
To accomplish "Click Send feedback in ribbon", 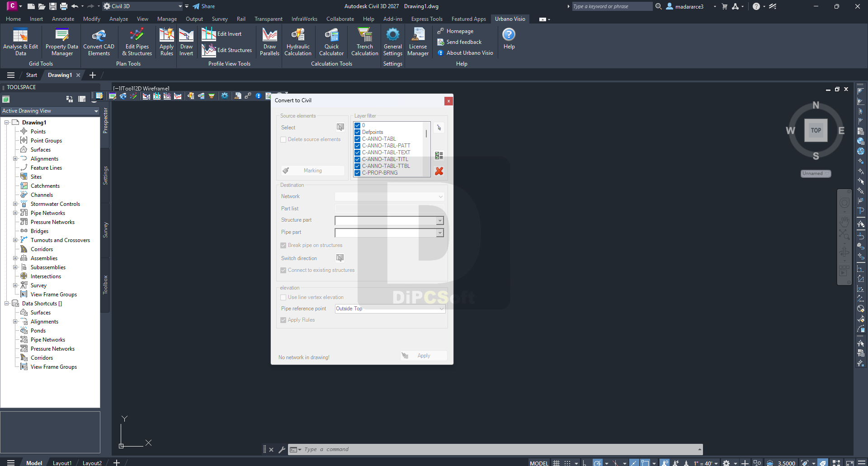I will tap(460, 42).
